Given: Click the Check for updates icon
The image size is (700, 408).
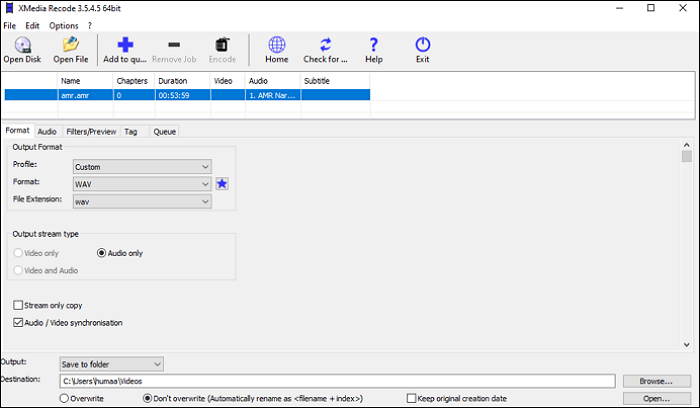Looking at the screenshot, I should (x=325, y=45).
